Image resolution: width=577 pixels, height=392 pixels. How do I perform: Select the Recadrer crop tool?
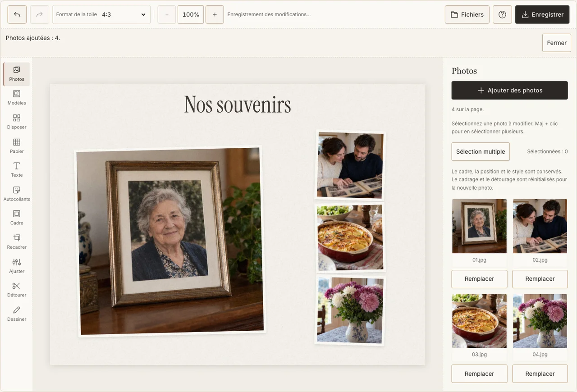pyautogui.click(x=17, y=242)
